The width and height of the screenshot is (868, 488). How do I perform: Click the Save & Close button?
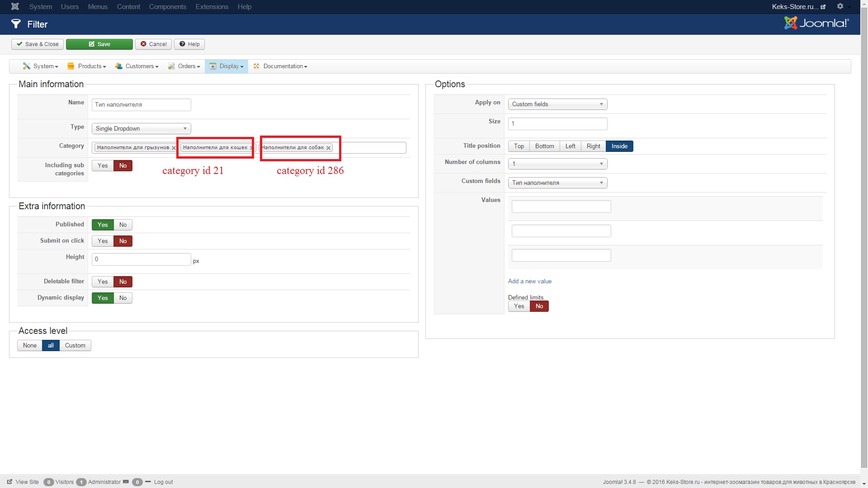coord(38,44)
